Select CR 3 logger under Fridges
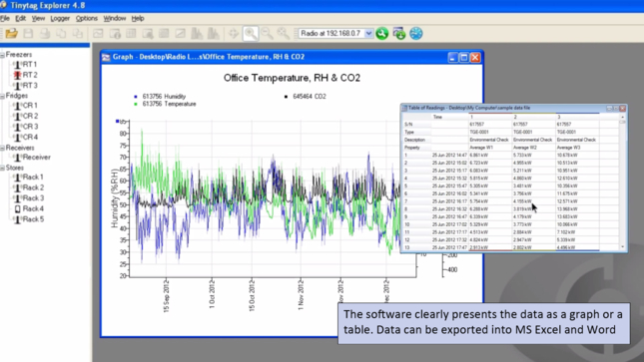 click(x=26, y=127)
